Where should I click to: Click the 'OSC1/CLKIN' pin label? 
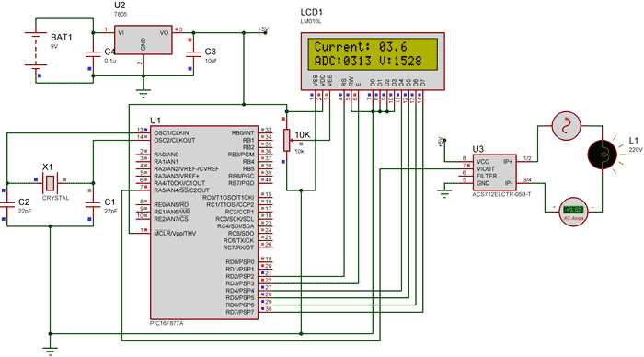tap(171, 133)
